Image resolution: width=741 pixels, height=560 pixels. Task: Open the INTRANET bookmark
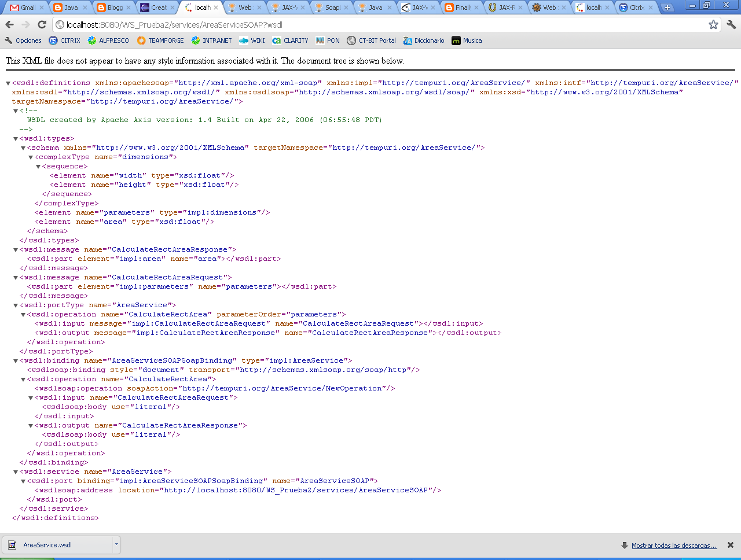[x=211, y=40]
